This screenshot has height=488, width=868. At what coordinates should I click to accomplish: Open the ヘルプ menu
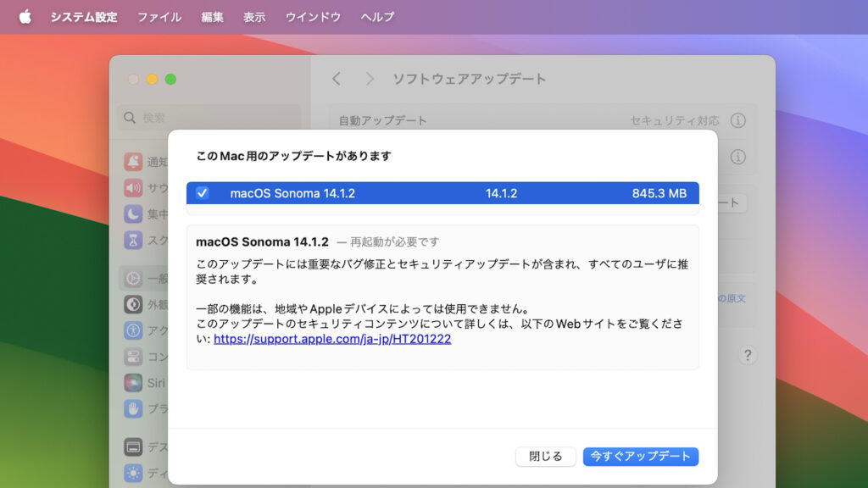[377, 17]
